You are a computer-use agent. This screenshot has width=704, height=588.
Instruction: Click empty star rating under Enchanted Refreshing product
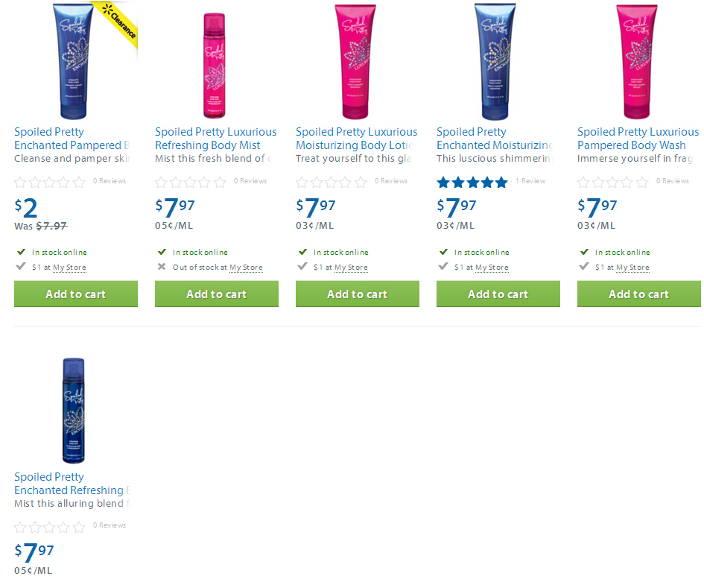50,526
